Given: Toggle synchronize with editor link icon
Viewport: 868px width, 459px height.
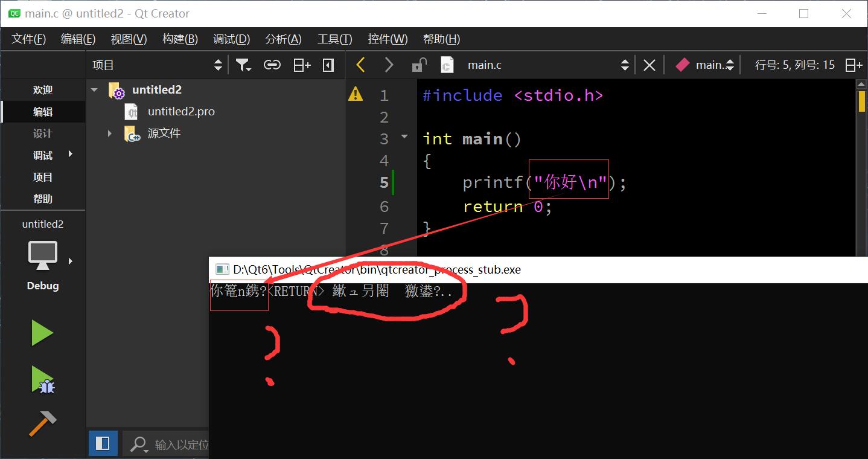Looking at the screenshot, I should tap(272, 65).
